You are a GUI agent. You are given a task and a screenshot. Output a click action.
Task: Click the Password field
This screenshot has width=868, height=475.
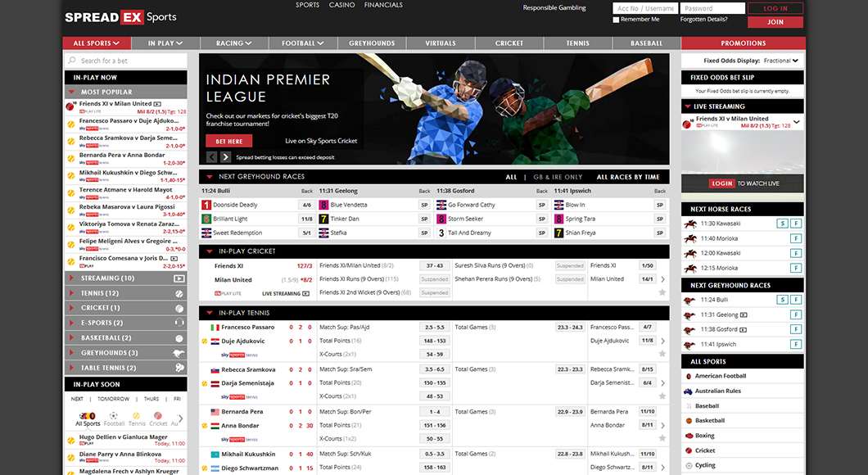pos(712,8)
